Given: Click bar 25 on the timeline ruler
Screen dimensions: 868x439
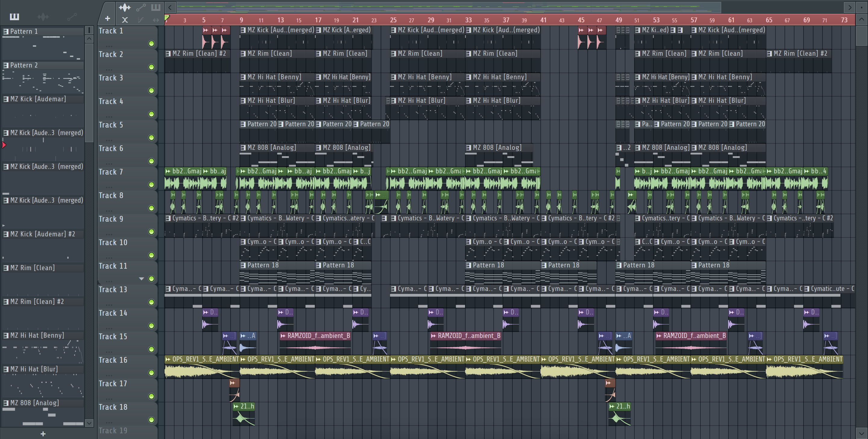Looking at the screenshot, I should pos(393,20).
